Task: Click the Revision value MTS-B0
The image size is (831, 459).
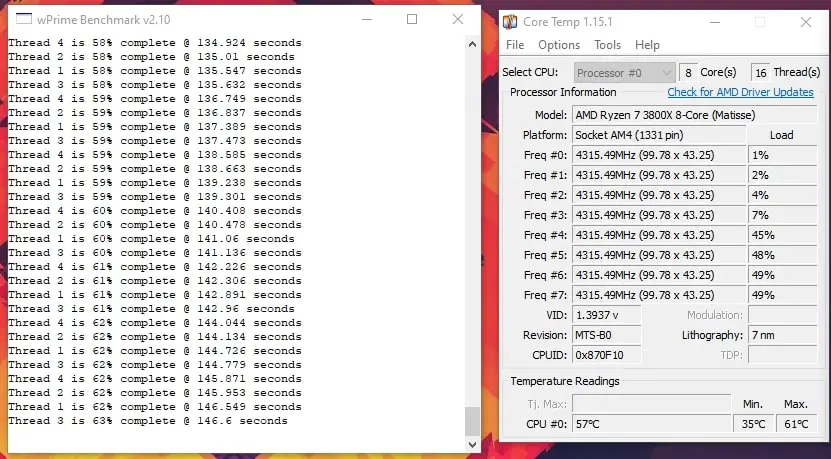Action: (x=606, y=336)
